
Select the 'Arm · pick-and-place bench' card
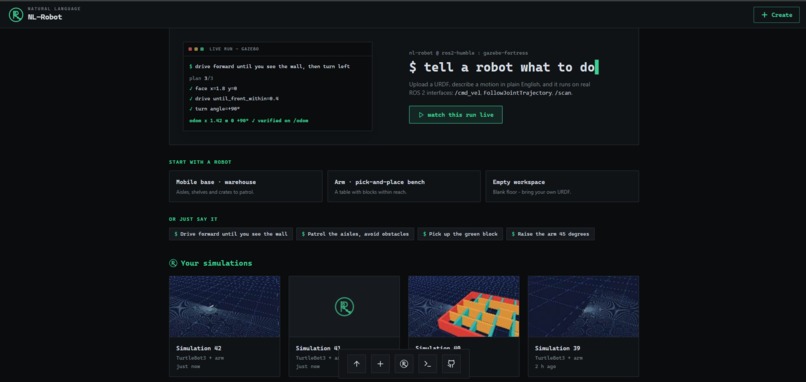click(x=404, y=186)
